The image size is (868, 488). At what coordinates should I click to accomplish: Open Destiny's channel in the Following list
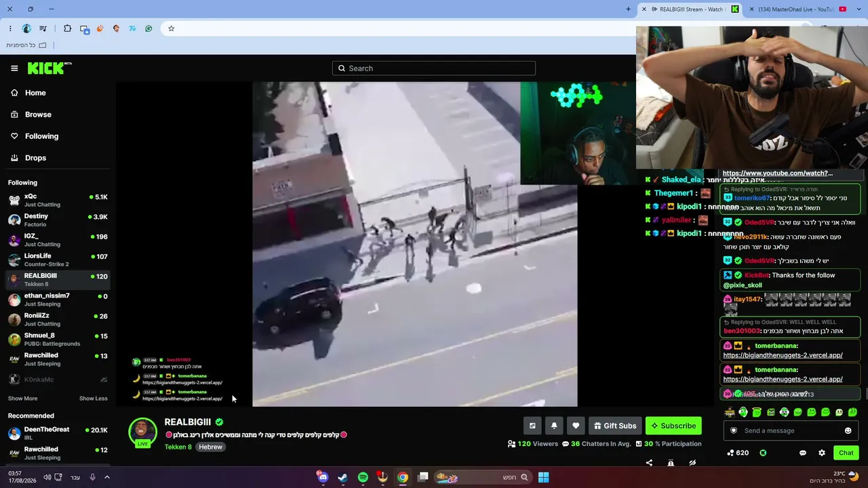coord(58,220)
